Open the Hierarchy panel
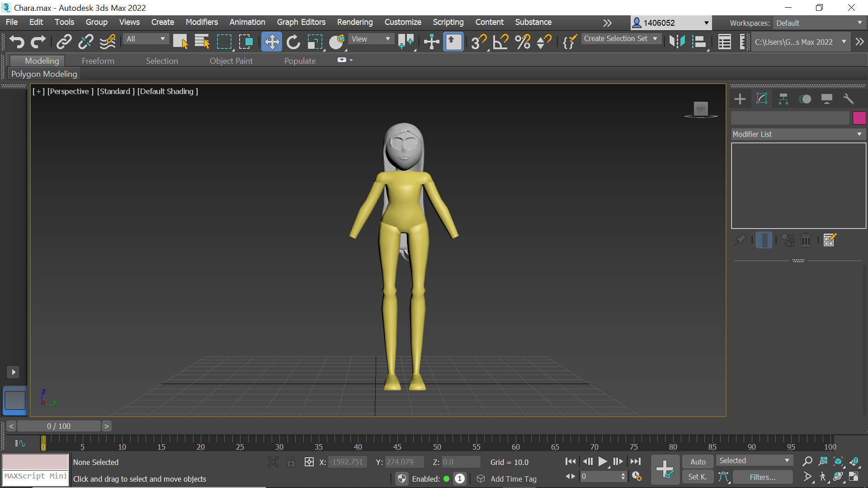The height and width of the screenshot is (488, 868). tap(783, 99)
